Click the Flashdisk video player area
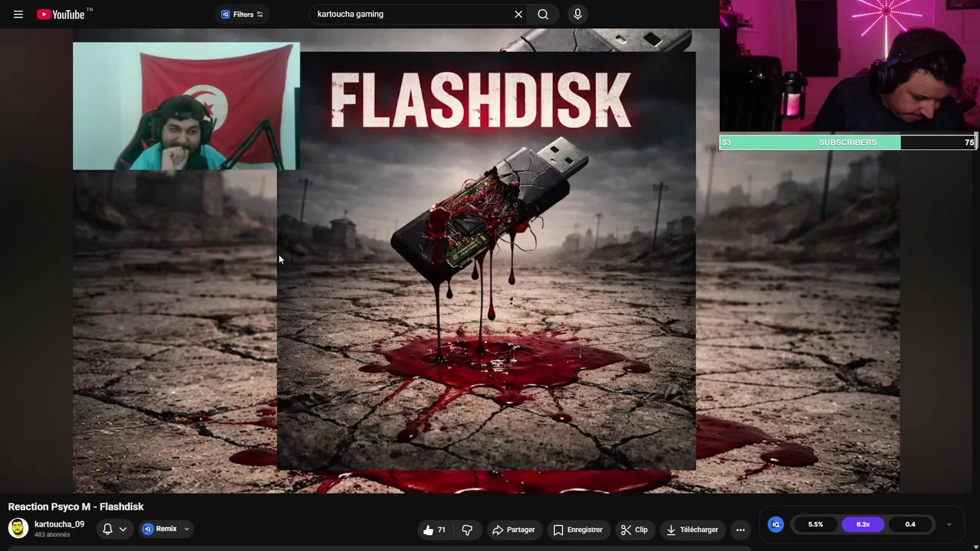 [x=486, y=260]
